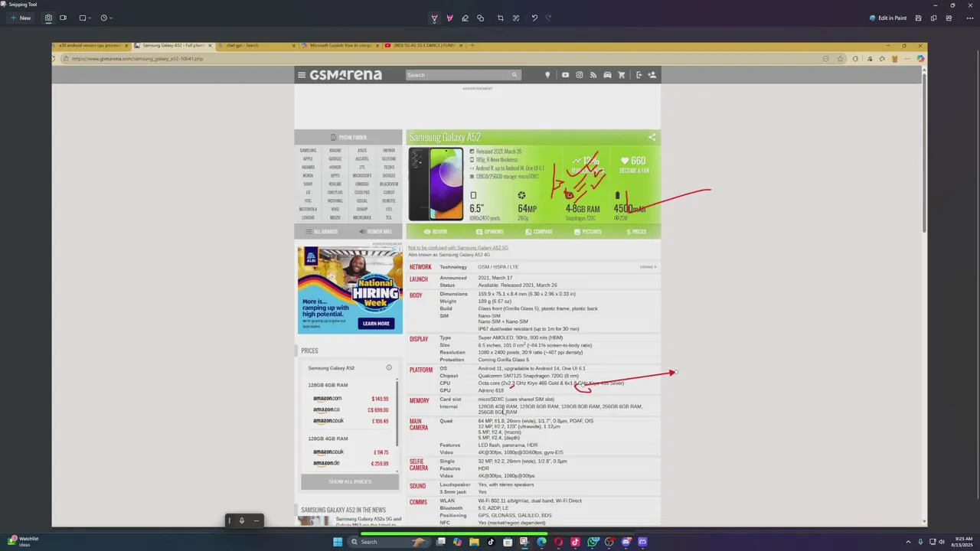This screenshot has width=980, height=551.
Task: Open the volume control in tray
Action: 941,542
